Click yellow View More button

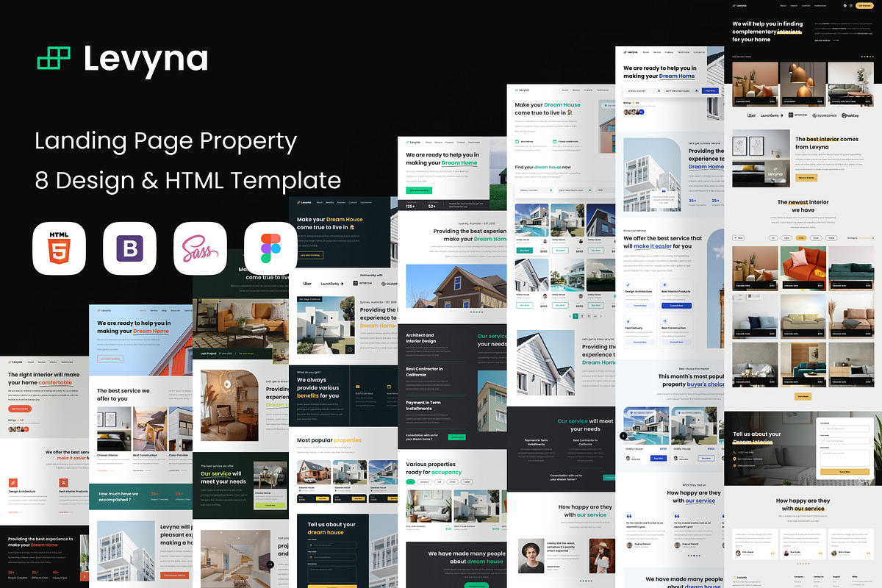(803, 396)
